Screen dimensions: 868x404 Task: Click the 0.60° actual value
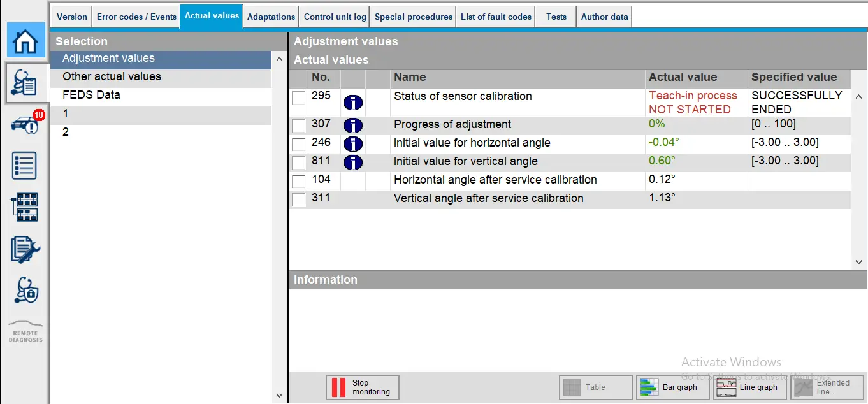pyautogui.click(x=662, y=161)
